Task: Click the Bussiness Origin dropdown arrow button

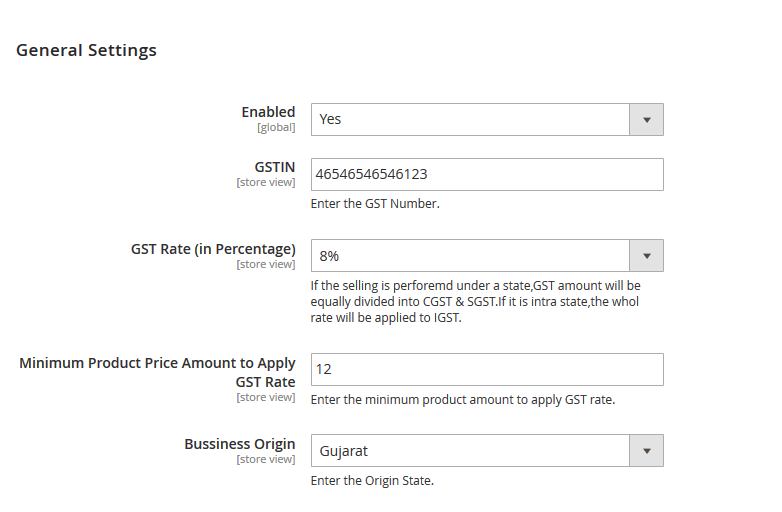Action: pos(646,451)
